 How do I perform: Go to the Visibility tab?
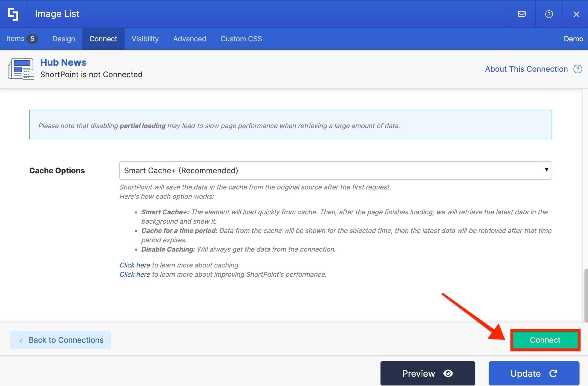point(145,39)
